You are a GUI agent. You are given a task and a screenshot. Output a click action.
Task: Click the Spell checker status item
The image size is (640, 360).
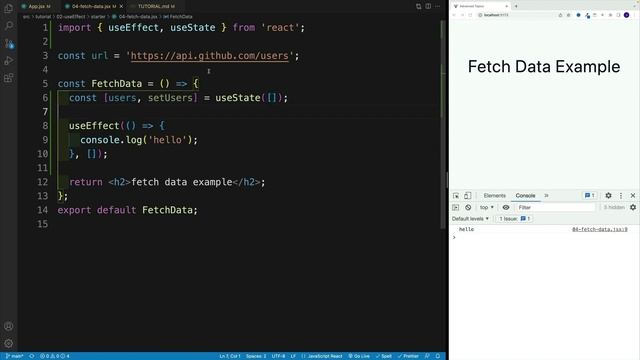384,356
